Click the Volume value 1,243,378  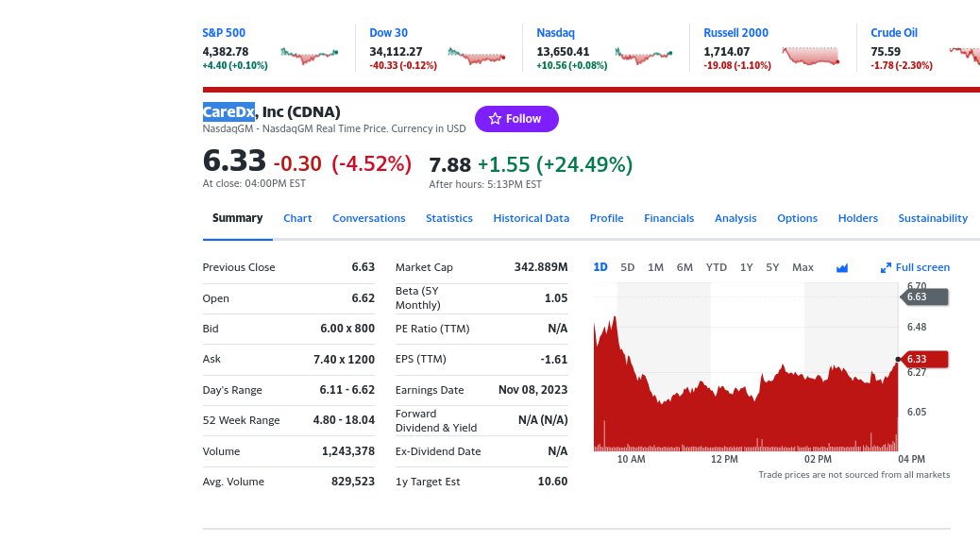(348, 450)
